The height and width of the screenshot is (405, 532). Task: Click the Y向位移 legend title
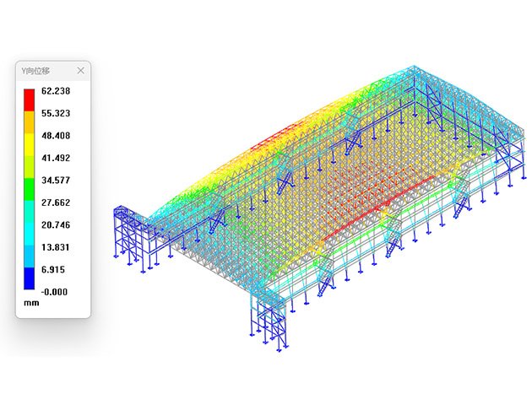[x=37, y=70]
